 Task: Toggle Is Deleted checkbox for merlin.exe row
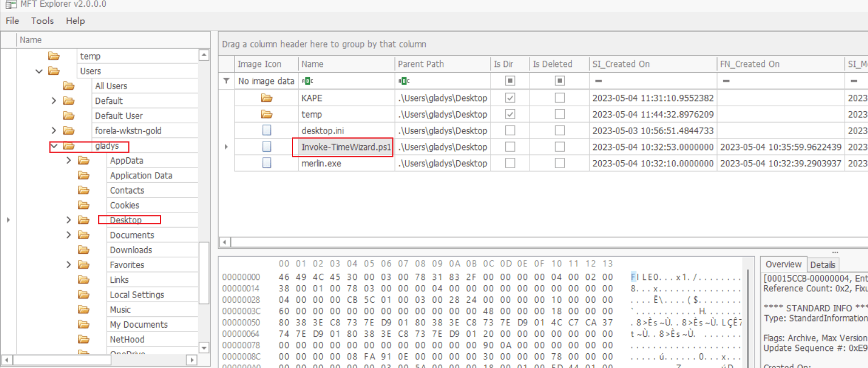point(560,163)
